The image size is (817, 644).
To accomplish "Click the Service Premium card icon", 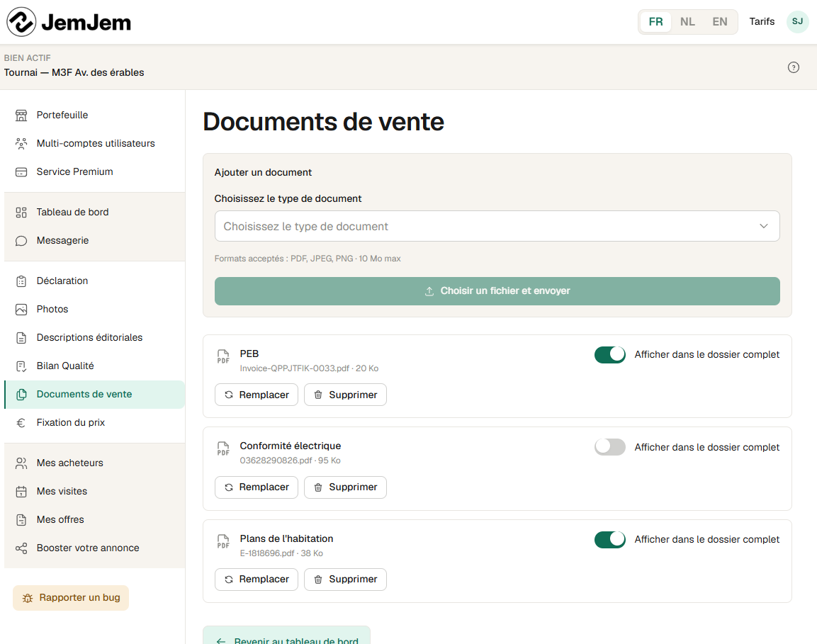I will click(21, 172).
